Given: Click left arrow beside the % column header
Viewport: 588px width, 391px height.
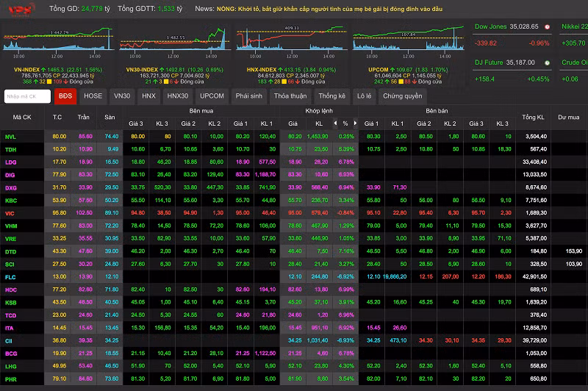Looking at the screenshot, I should 336,123.
